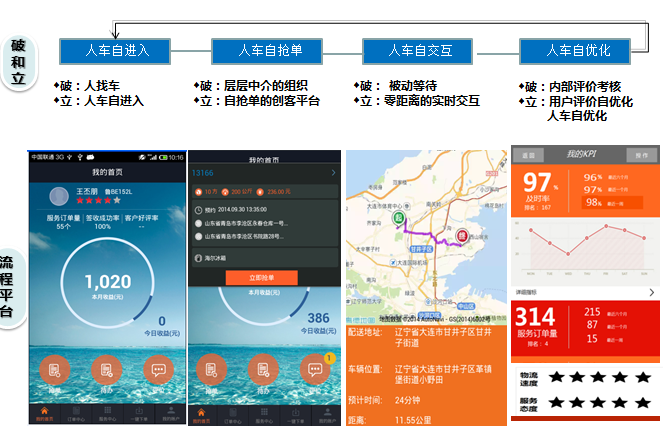Click the green start marker on the map
Viewport: 663px width, 430px height.
(x=398, y=217)
